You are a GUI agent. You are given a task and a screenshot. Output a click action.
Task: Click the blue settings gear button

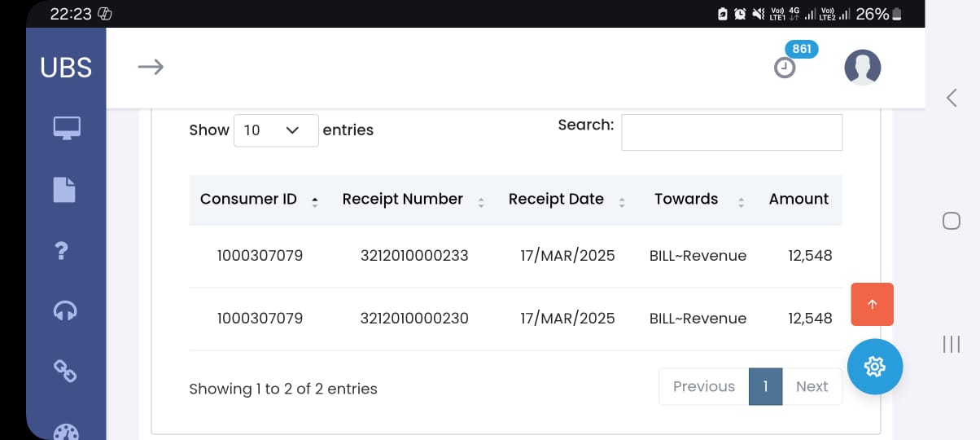tap(875, 367)
